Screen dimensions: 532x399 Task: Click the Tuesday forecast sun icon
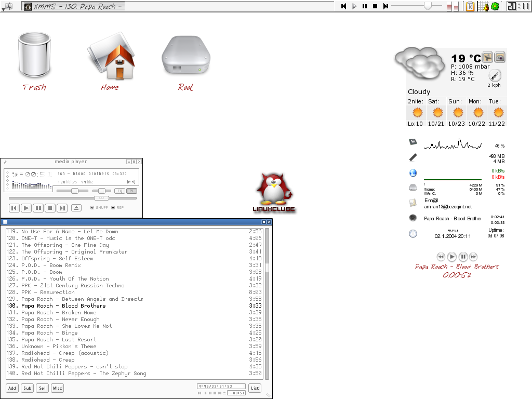[498, 112]
